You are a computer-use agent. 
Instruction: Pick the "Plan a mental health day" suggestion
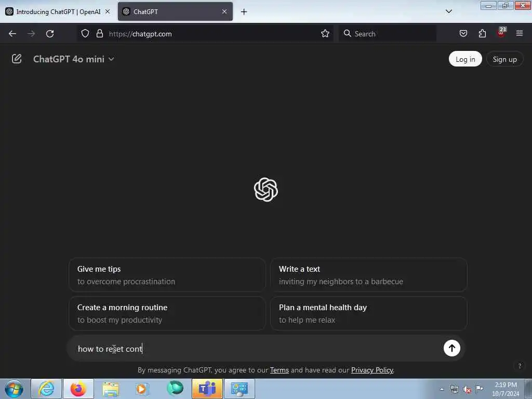[369, 313]
